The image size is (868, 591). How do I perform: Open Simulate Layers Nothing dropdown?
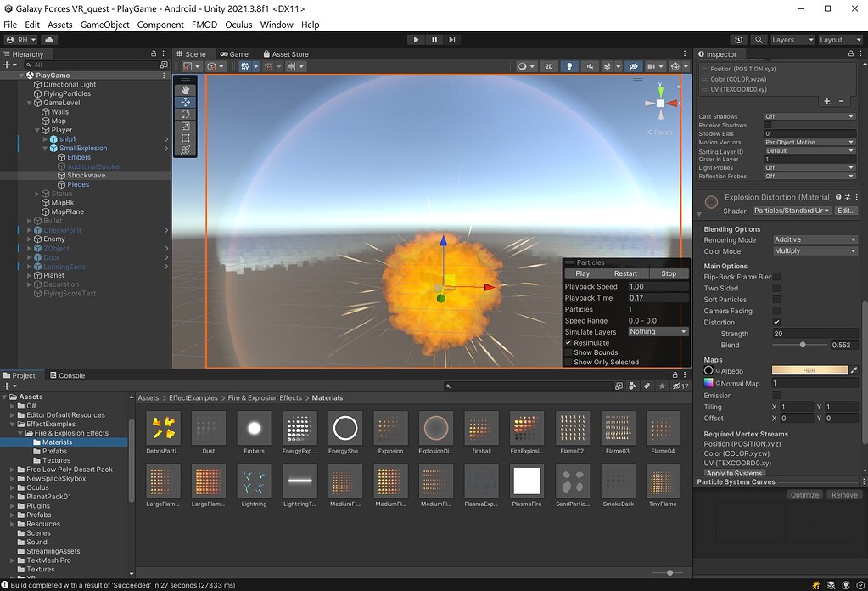pyautogui.click(x=658, y=331)
